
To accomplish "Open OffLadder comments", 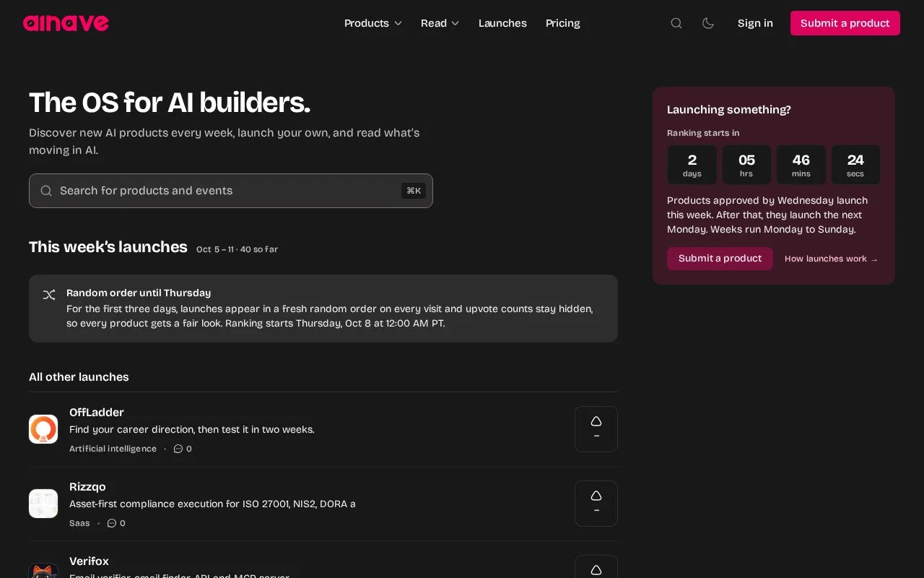I will 183,449.
